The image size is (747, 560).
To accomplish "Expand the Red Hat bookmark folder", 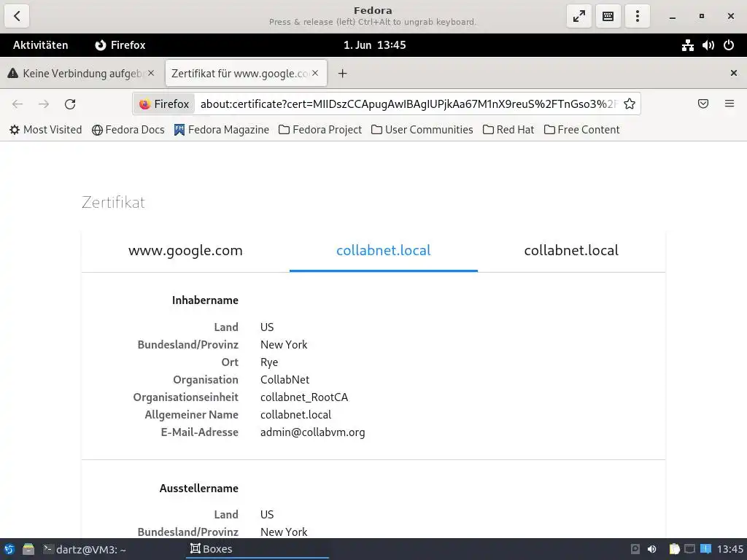I will point(508,130).
